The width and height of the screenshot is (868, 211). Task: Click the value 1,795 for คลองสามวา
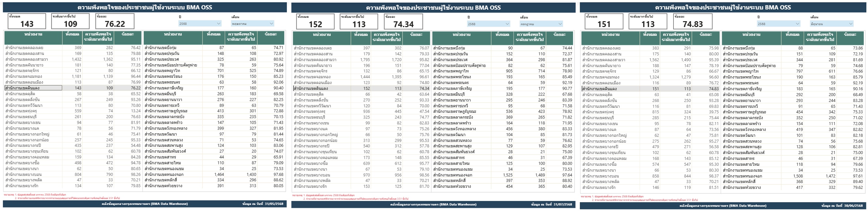(x=365, y=60)
